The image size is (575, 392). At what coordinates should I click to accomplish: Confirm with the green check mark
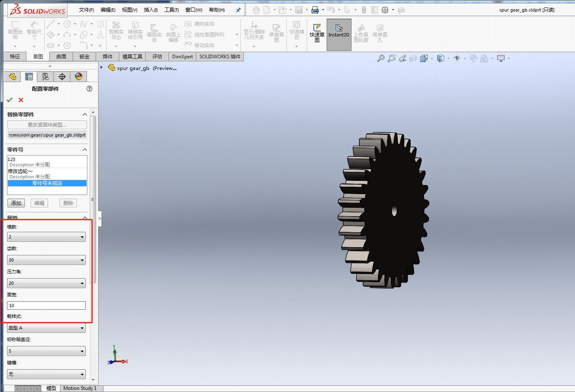pyautogui.click(x=10, y=100)
